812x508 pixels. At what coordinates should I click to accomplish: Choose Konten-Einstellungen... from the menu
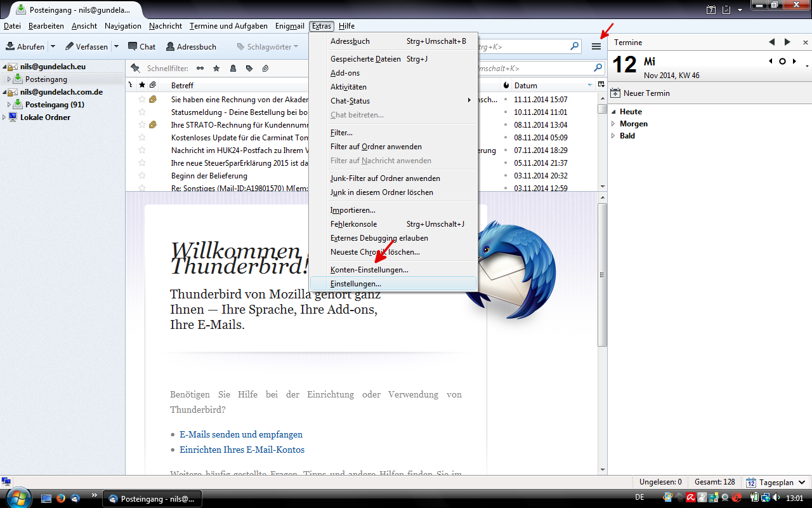(369, 270)
